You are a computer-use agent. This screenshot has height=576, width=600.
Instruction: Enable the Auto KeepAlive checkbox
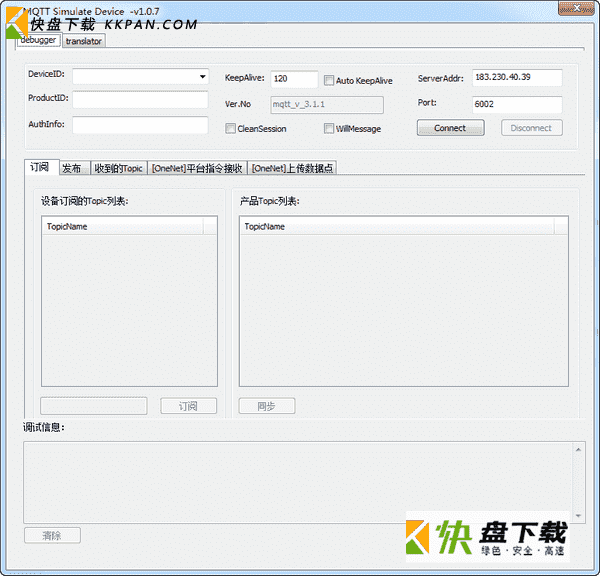(329, 80)
